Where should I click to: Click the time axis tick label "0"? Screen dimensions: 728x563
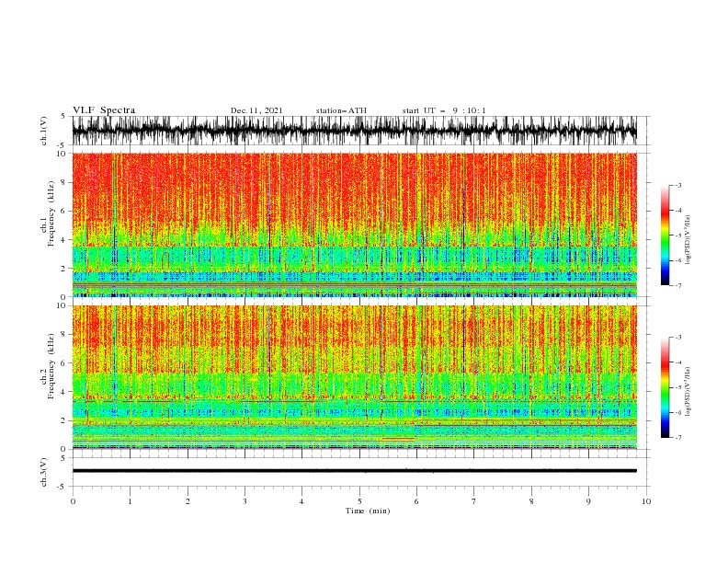(73, 501)
